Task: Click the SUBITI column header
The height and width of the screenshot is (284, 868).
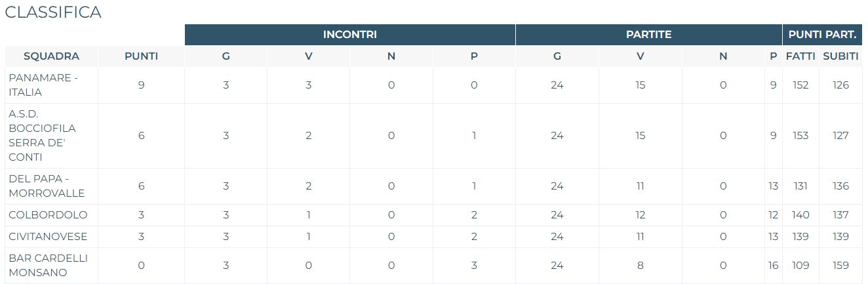Action: [x=840, y=56]
